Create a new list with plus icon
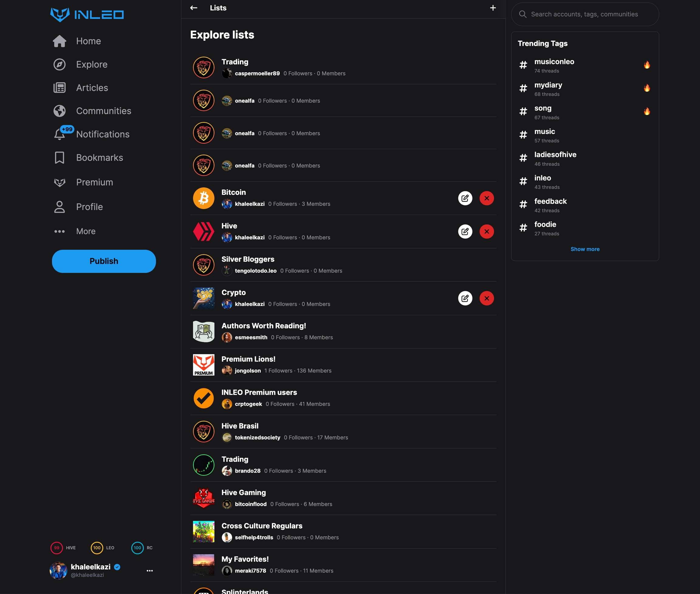Viewport: 700px width, 594px height. (493, 8)
